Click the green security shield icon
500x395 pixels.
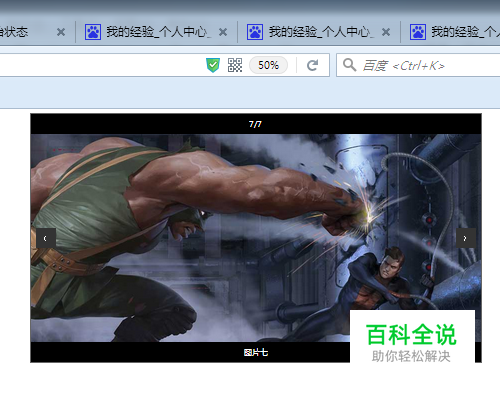point(213,65)
